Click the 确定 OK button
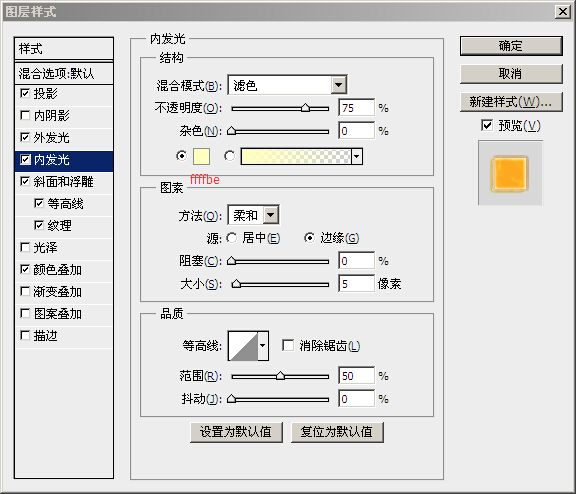This screenshot has width=576, height=494. point(511,46)
